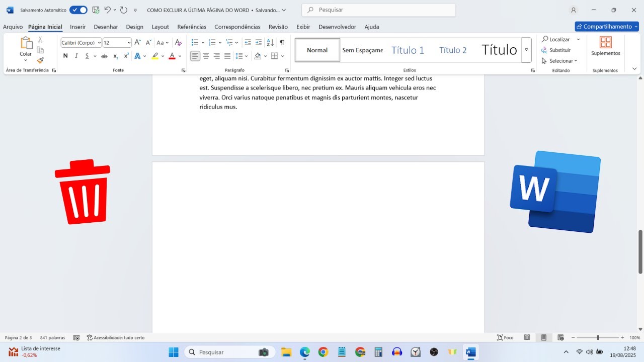Screen dimensions: 644x362
Task: Open the Selecionar dropdown
Action: coord(559,61)
